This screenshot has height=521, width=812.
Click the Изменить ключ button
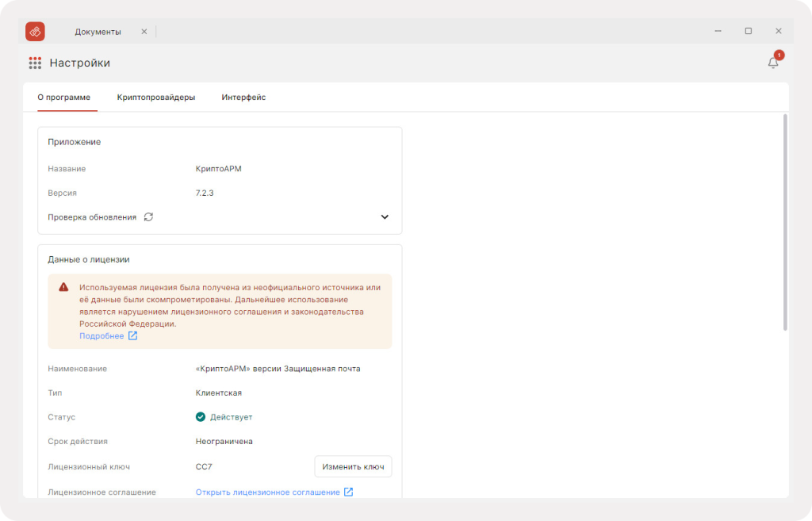[x=353, y=466]
